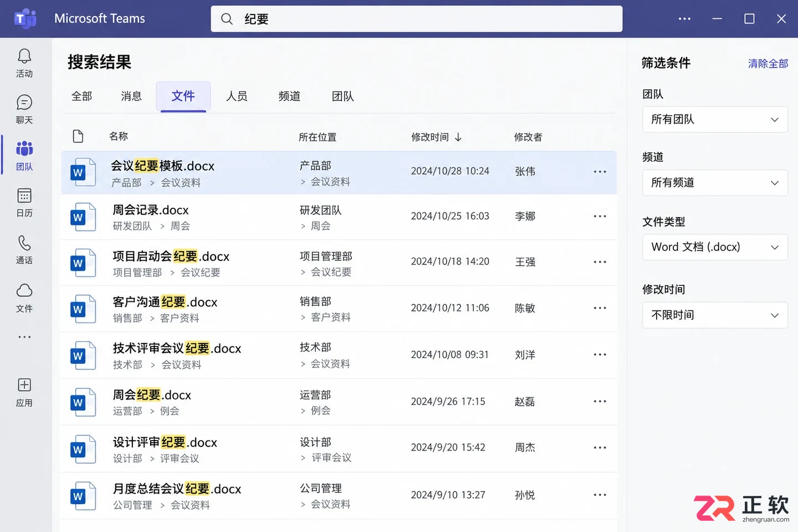798x532 pixels.
Task: Open file 项目启动会纪要.docx
Action: tap(171, 256)
